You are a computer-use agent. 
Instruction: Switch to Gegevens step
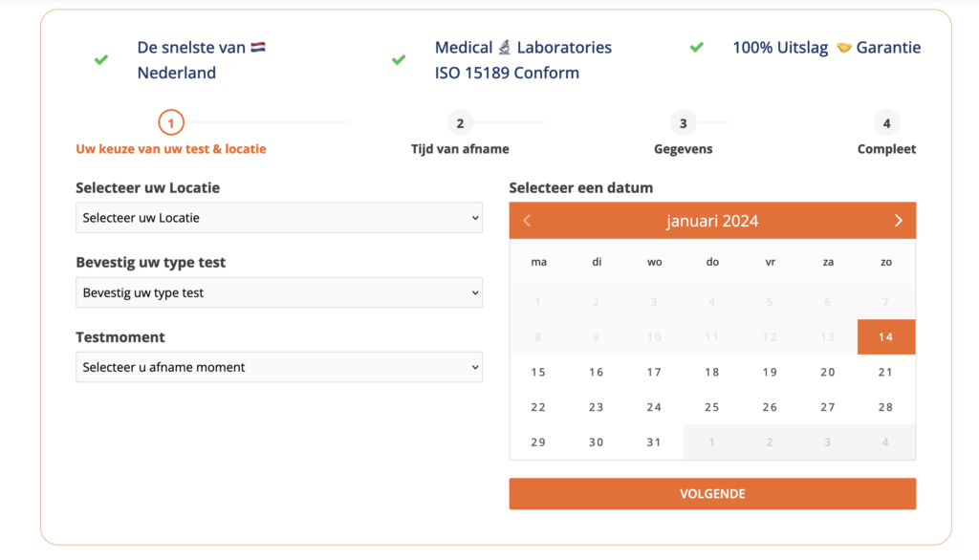point(683,149)
